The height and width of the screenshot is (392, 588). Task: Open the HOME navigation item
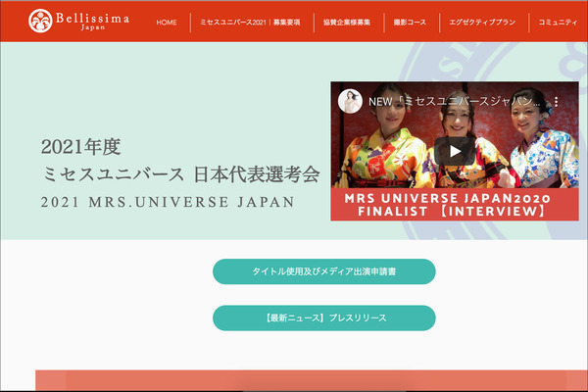pos(167,22)
